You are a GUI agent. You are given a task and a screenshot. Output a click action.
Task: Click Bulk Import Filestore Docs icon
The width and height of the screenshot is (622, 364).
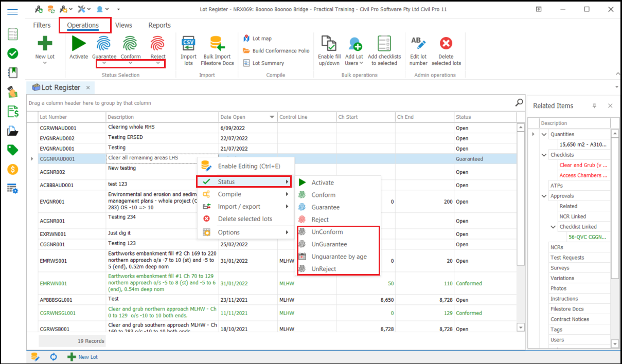click(x=217, y=43)
